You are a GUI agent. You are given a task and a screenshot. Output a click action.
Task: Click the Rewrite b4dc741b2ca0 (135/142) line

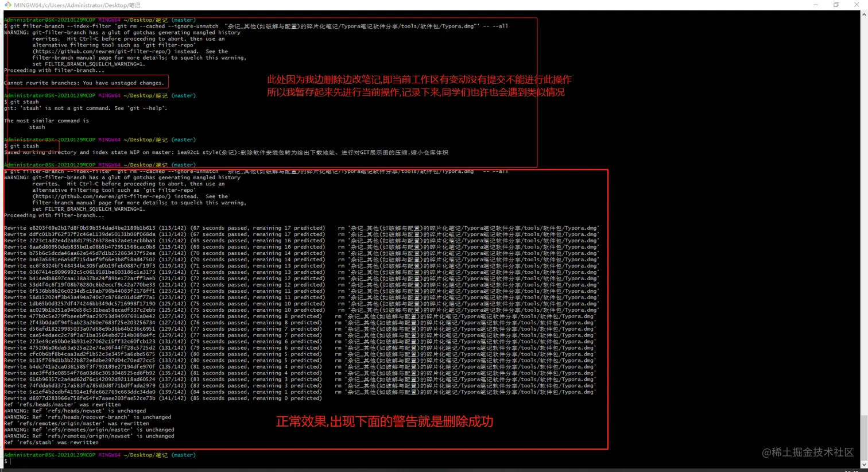[300, 367]
